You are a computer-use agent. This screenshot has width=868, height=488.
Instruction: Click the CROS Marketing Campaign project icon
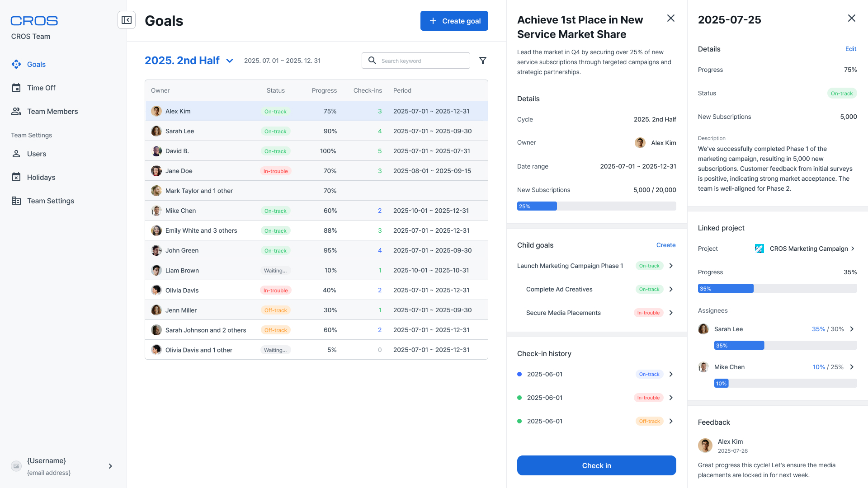point(759,249)
